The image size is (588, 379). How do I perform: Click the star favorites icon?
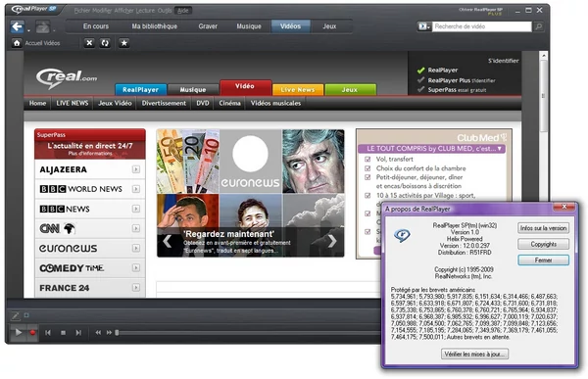coord(124,43)
